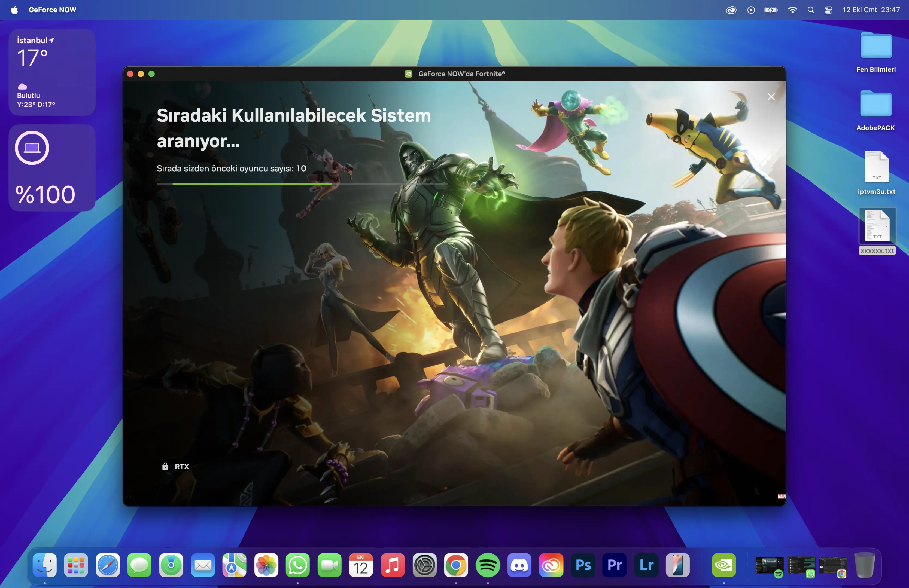Screen dimensions: 909x588
Task: Open Wi-Fi menu in menu bar
Action: click(792, 10)
